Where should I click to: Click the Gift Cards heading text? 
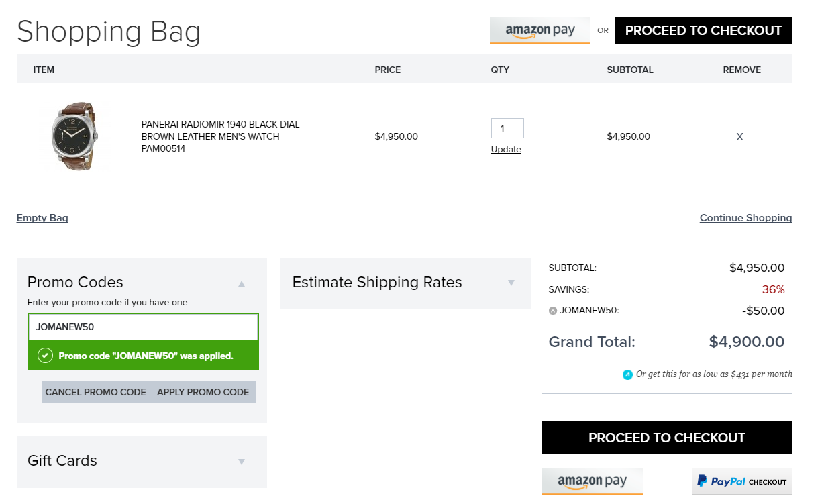point(62,460)
